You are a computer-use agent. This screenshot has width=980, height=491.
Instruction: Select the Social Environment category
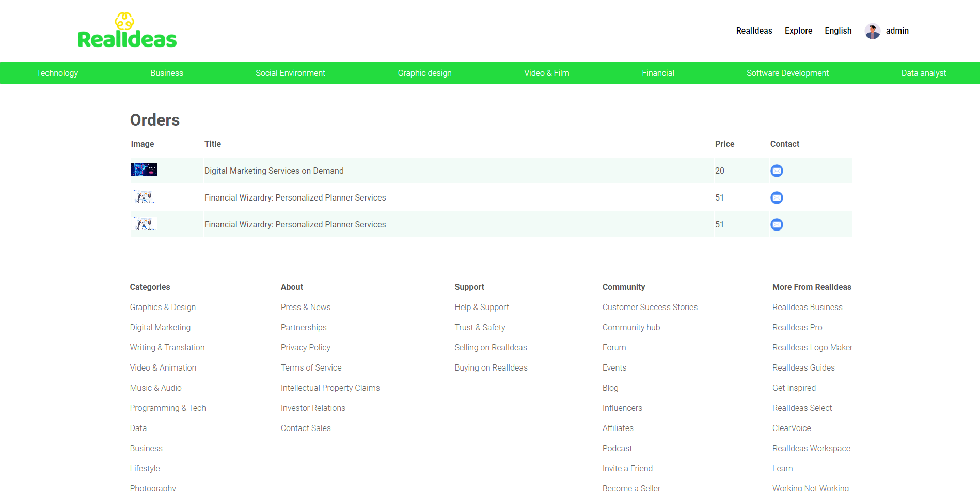click(290, 73)
